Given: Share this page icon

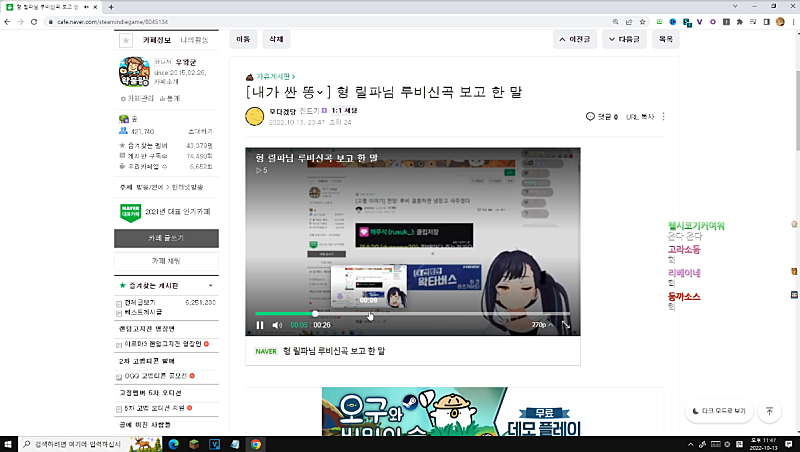Looking at the screenshot, I should point(629,22).
